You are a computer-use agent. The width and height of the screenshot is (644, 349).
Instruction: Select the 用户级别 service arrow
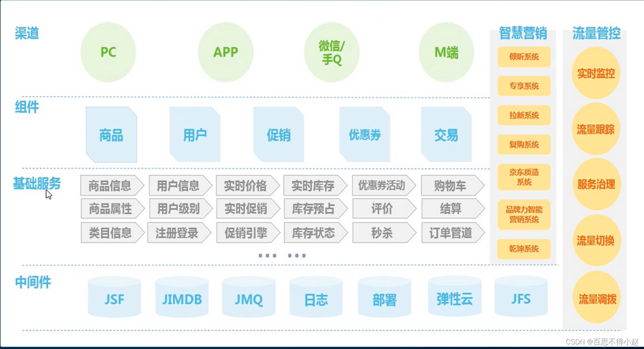181,208
